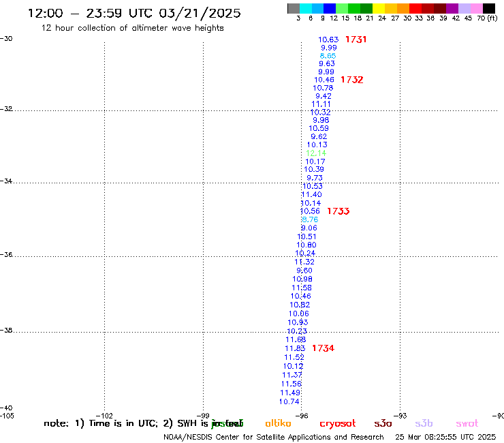Click the wave height value 11.68

pos(296,339)
